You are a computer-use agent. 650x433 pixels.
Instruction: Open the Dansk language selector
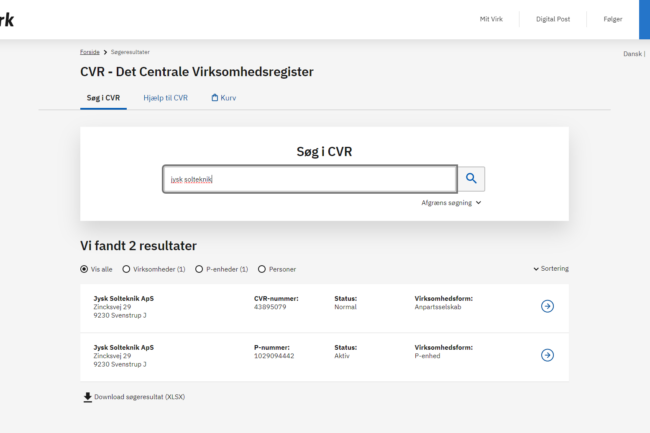pos(633,54)
